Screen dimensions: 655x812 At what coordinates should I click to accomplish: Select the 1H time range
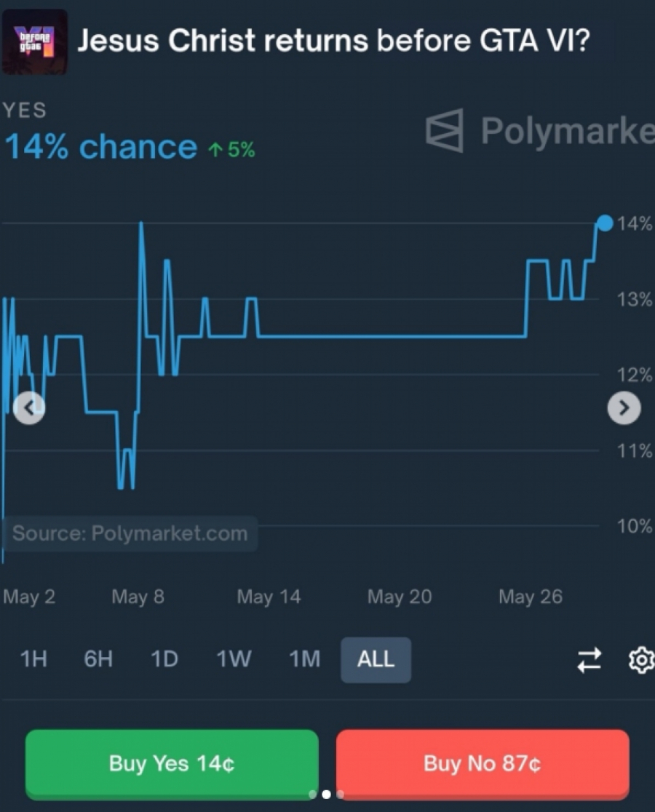[33, 660]
